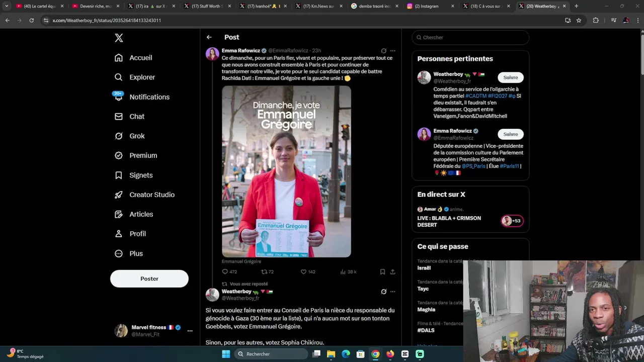Open Emma Rafowicz post more options

[392, 51]
